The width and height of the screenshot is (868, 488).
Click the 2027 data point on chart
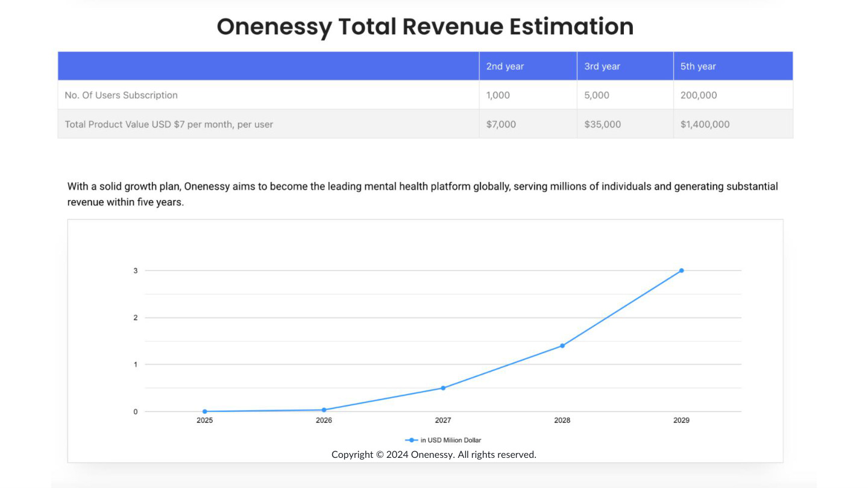pos(443,388)
